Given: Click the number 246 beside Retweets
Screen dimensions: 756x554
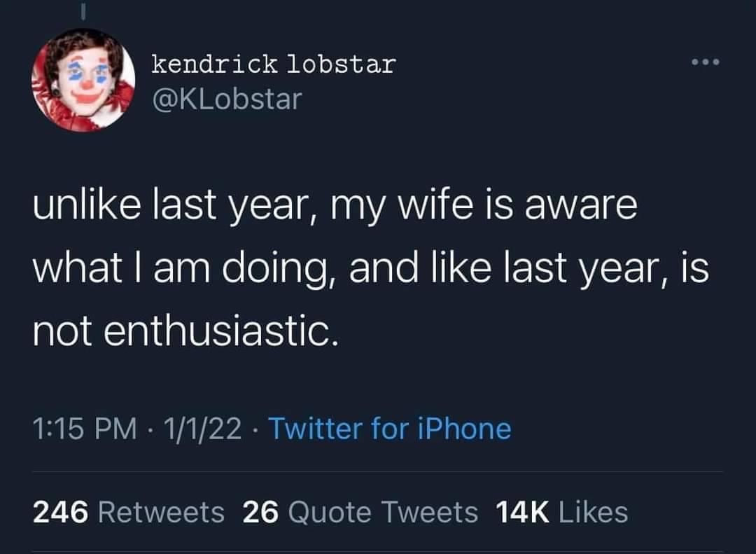Looking at the screenshot, I should pyautogui.click(x=61, y=512).
